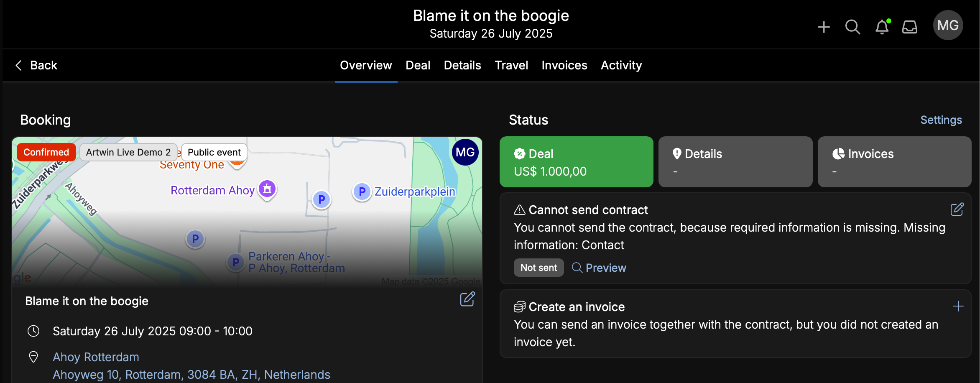Add invoice with plus icon
Viewport: 980px width, 383px height.
pos(958,306)
